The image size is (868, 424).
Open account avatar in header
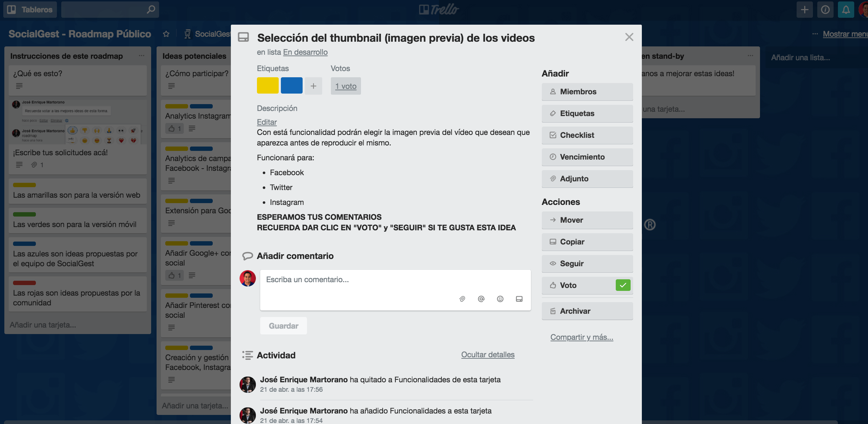pos(864,9)
